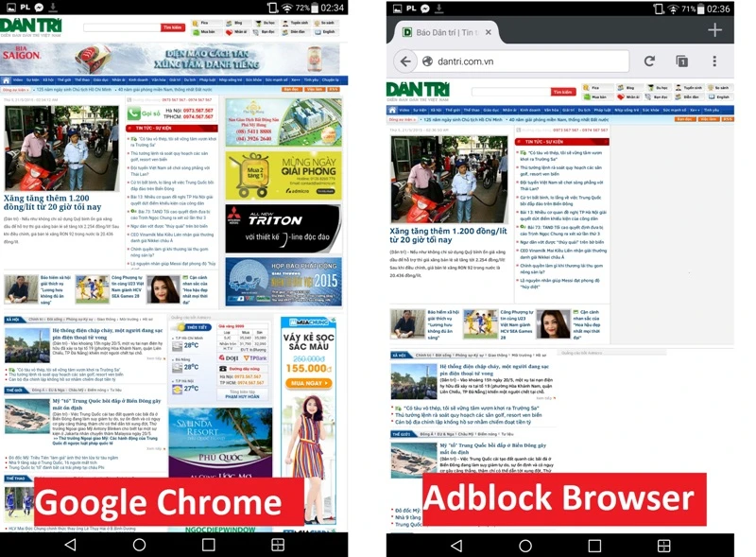Open the English shortcut in Chrome
This screenshot has width=756, height=557.
(325, 32)
